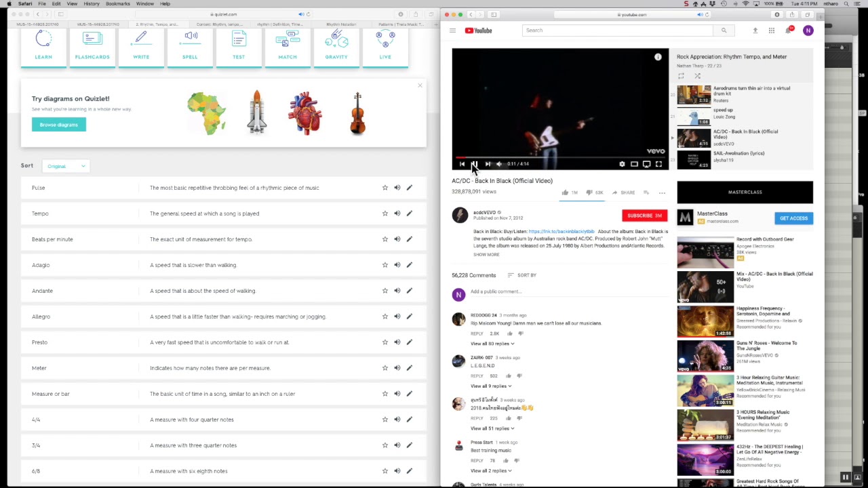Image resolution: width=868 pixels, height=488 pixels.
Task: Star the Allegro term
Action: tap(384, 317)
